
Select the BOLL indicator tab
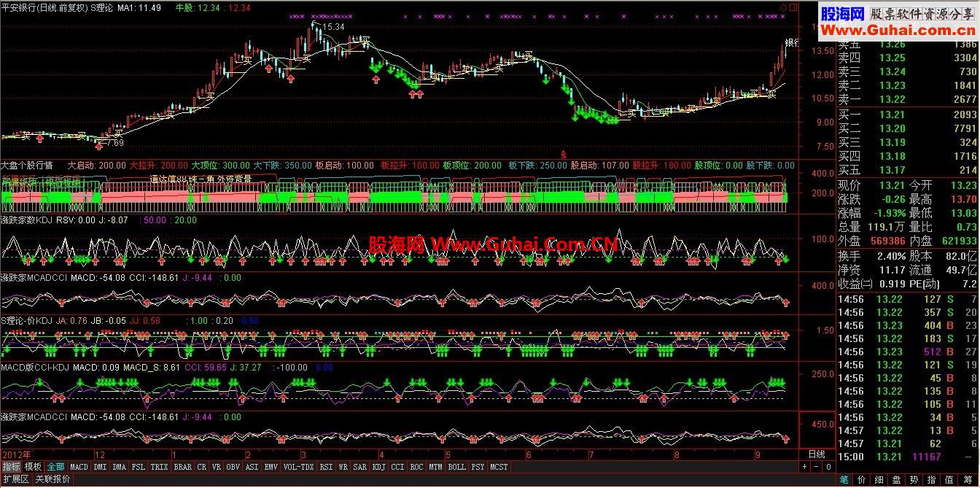(x=456, y=467)
